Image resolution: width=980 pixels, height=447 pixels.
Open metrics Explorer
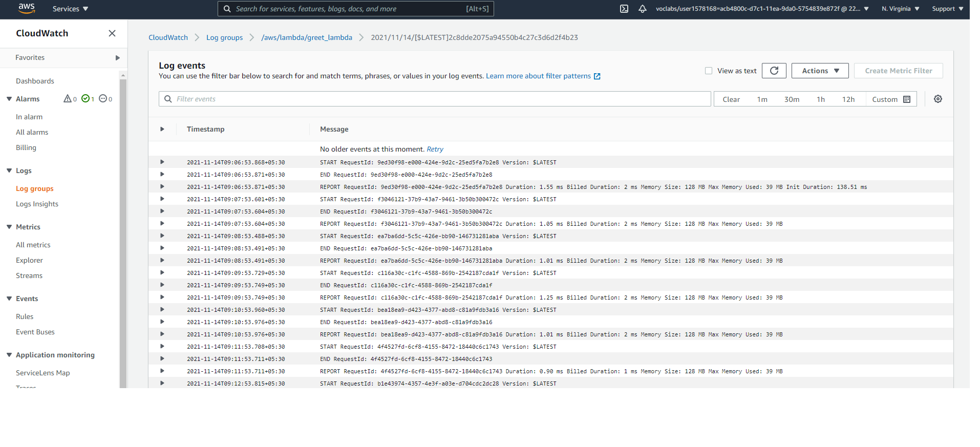pos(29,260)
